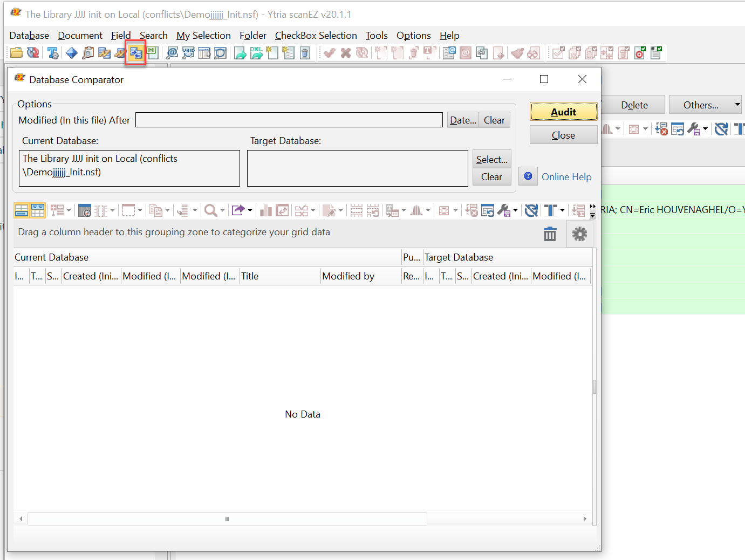745x560 pixels.
Task: Click the horizontal scrollbar thumb of the grid
Action: click(227, 519)
